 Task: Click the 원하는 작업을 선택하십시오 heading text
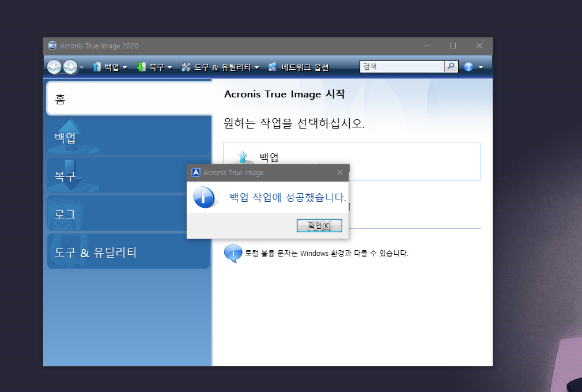coord(294,123)
